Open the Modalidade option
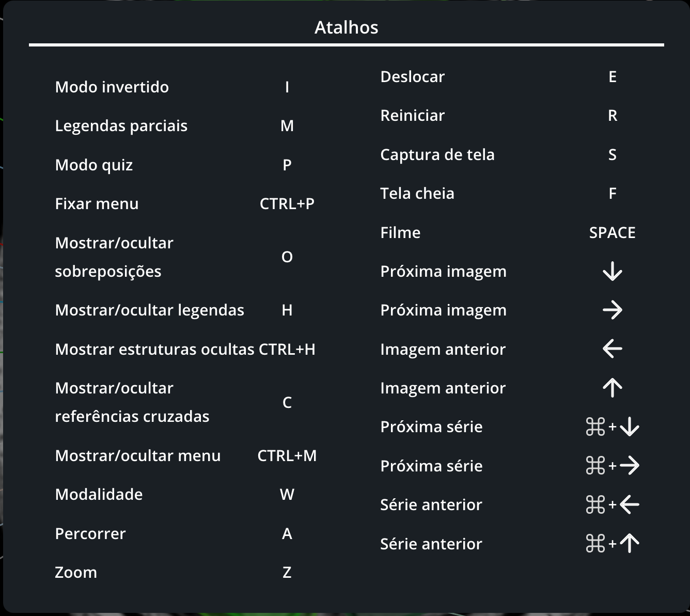The width and height of the screenshot is (690, 616). (x=99, y=494)
